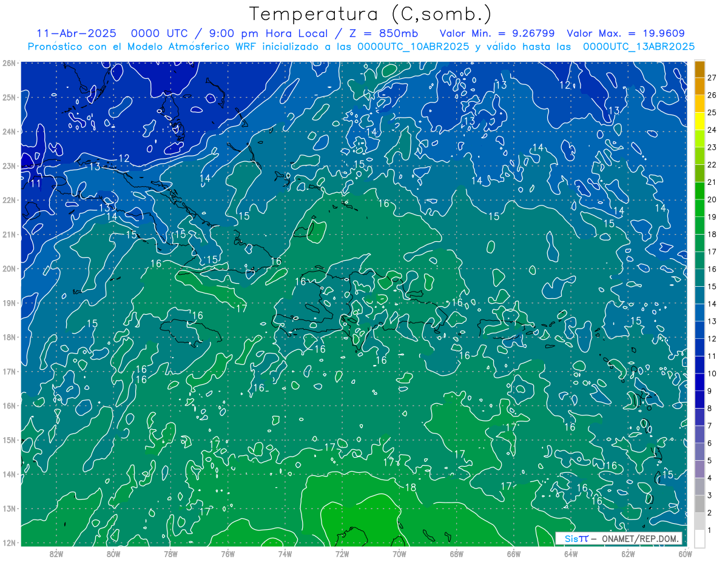Image resolution: width=728 pixels, height=562 pixels.
Task: Click the "22N" latitude axis label
Action: click(x=9, y=200)
